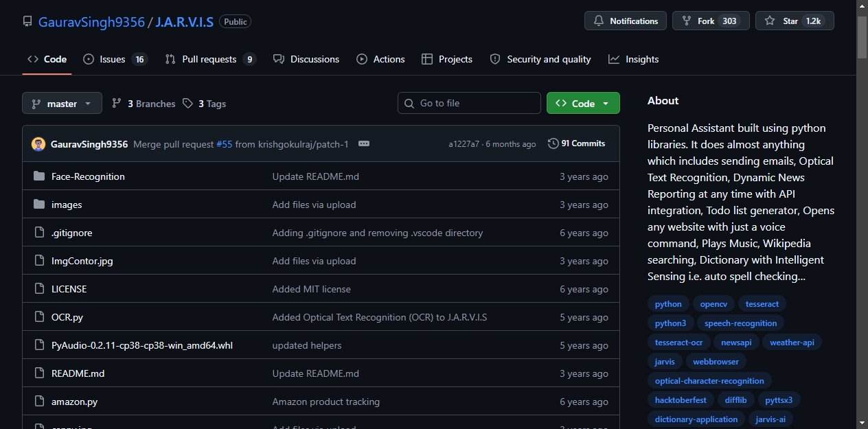The width and height of the screenshot is (868, 429).
Task: Open the README.md file
Action: pos(78,373)
